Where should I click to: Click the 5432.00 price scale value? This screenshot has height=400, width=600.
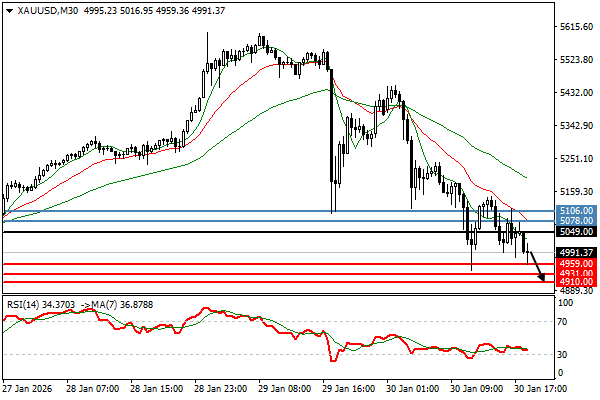[570, 93]
